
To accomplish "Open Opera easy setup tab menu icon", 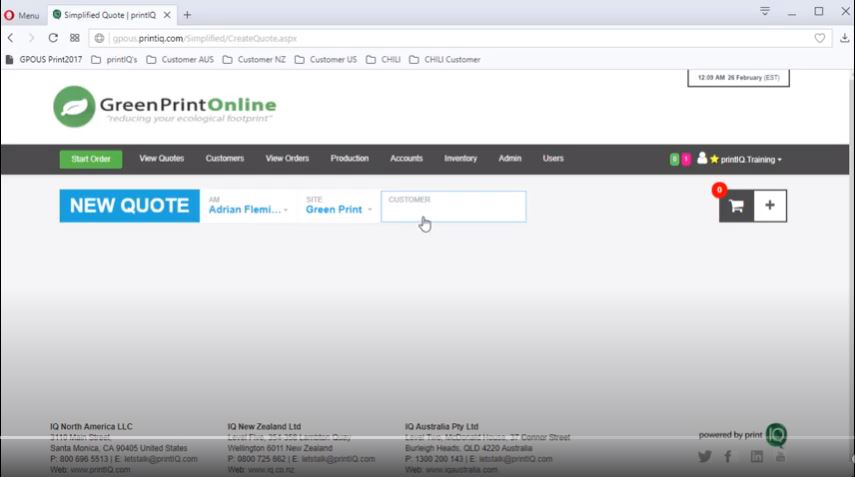I will coord(764,11).
